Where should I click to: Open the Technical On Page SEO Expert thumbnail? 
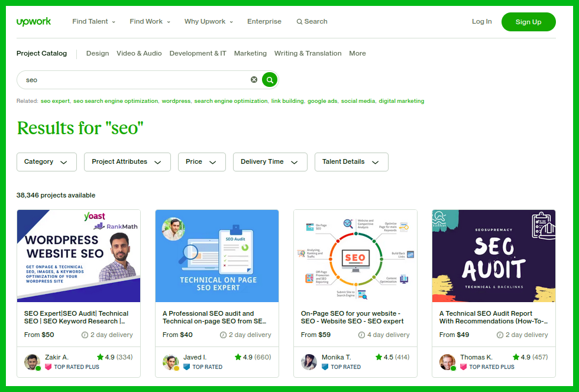click(x=217, y=256)
